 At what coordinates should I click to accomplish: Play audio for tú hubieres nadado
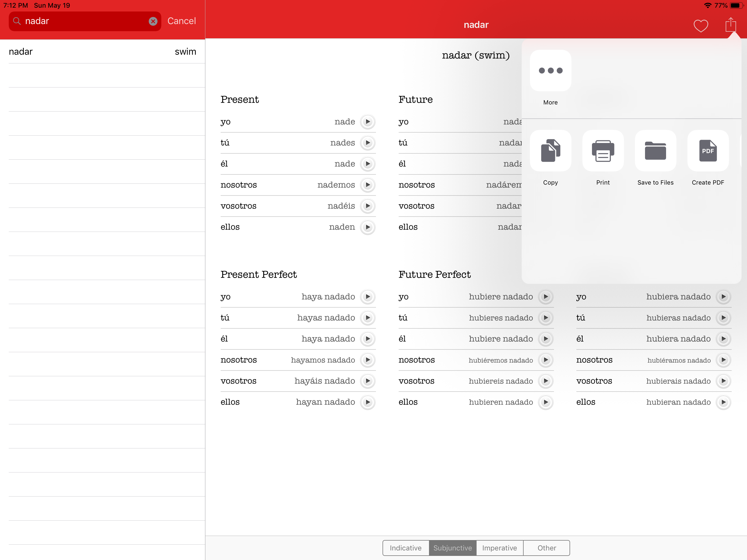(546, 318)
